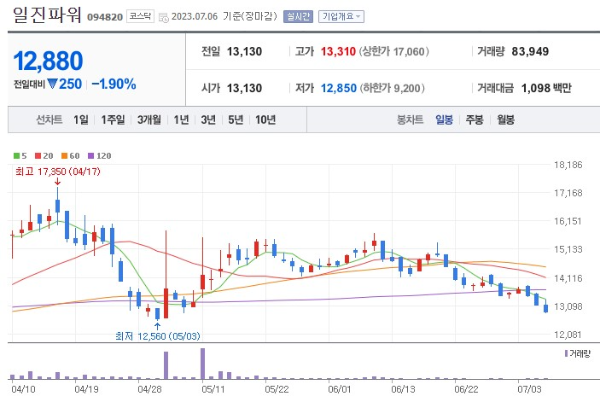Click the 실시간 button
The width and height of the screenshot is (600, 407).
pyautogui.click(x=298, y=16)
